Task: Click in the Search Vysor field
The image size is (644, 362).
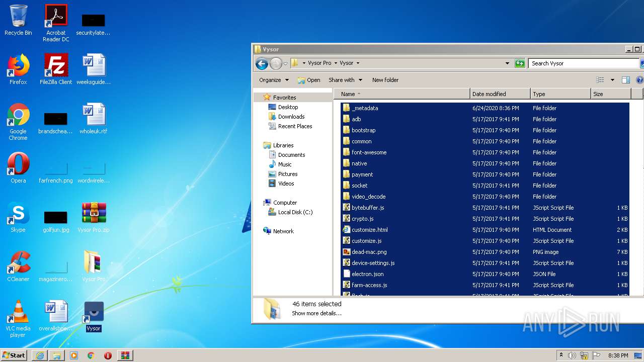Action: 584,63
